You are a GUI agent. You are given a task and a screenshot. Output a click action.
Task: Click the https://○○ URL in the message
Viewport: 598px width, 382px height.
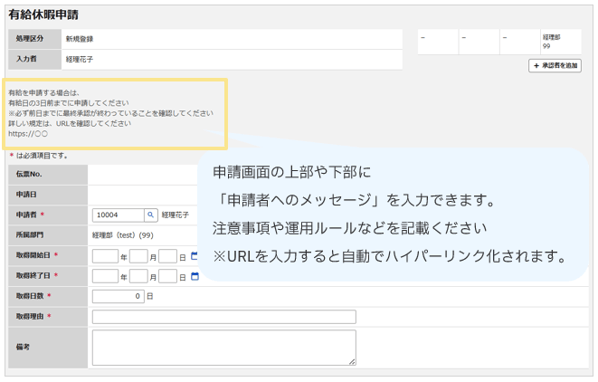click(x=28, y=134)
